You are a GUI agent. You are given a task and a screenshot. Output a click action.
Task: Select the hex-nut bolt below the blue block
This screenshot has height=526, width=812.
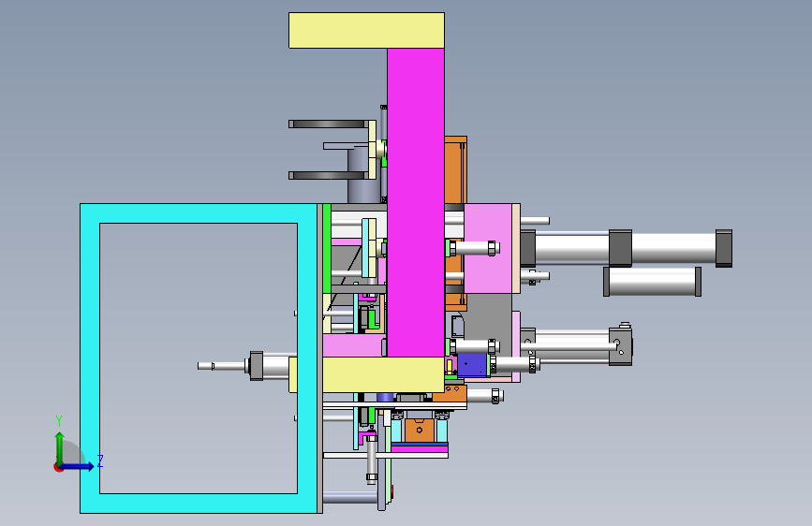click(x=485, y=397)
